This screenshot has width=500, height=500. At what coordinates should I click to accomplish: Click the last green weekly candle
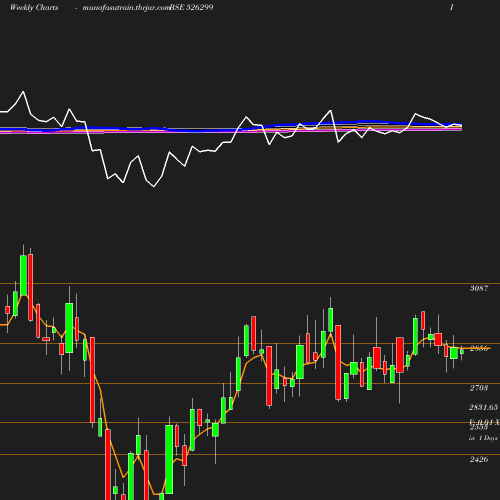pos(462,352)
